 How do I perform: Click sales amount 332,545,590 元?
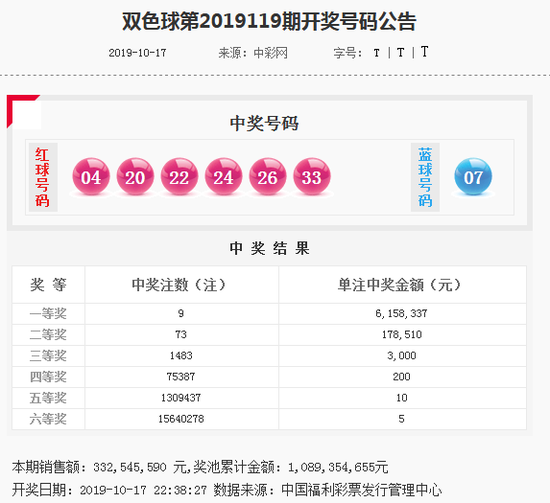[x=139, y=467]
